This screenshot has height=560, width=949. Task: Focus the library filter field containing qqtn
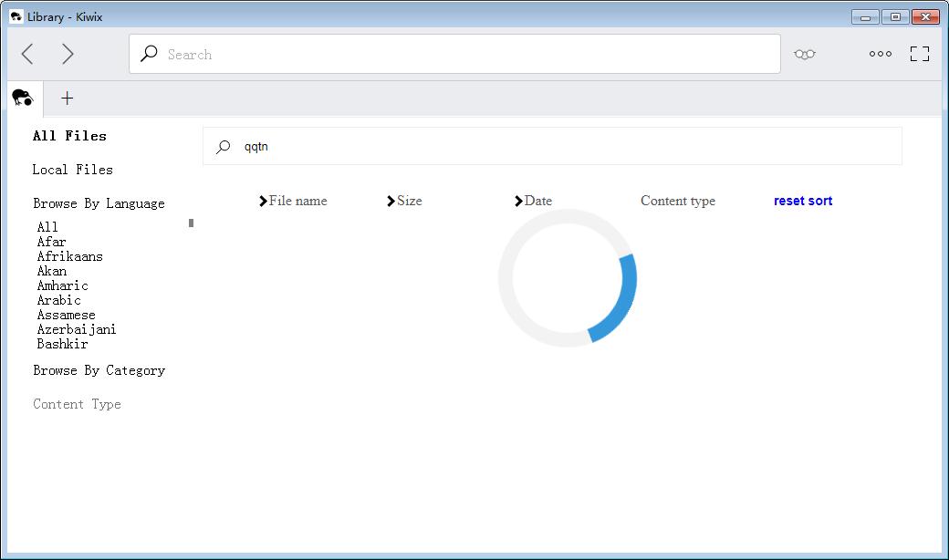pyautogui.click(x=552, y=146)
